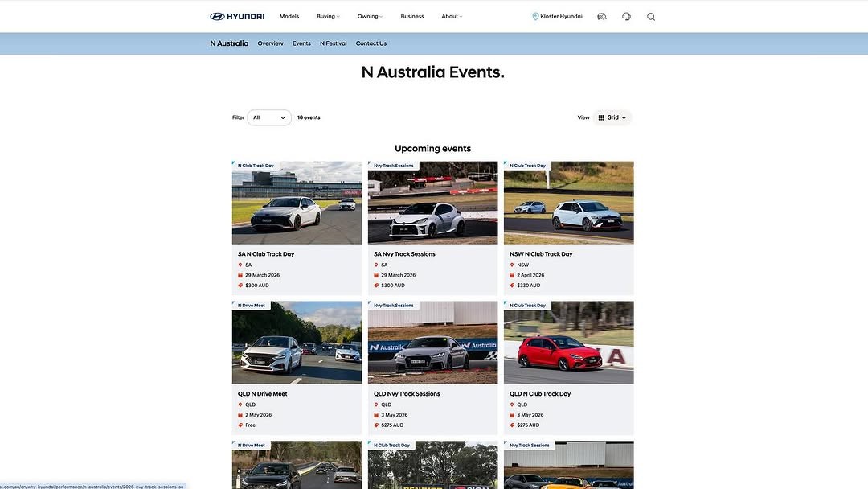
Task: Click QLD N Club Track Day red car photo
Action: 568,343
